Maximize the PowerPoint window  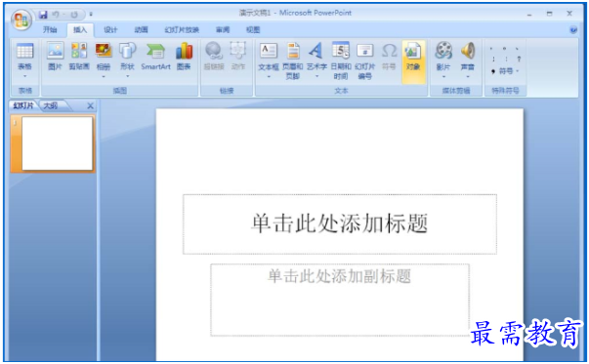click(x=550, y=14)
